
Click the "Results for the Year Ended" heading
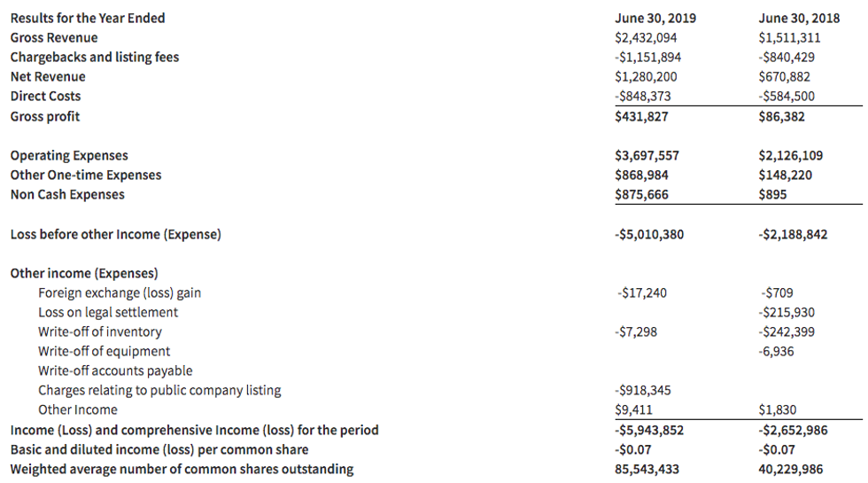tap(87, 18)
